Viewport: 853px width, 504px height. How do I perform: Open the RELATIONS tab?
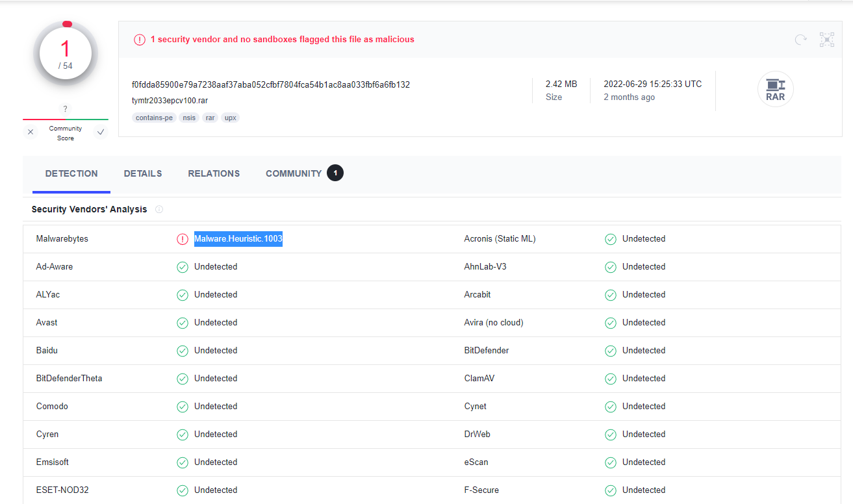click(x=214, y=173)
